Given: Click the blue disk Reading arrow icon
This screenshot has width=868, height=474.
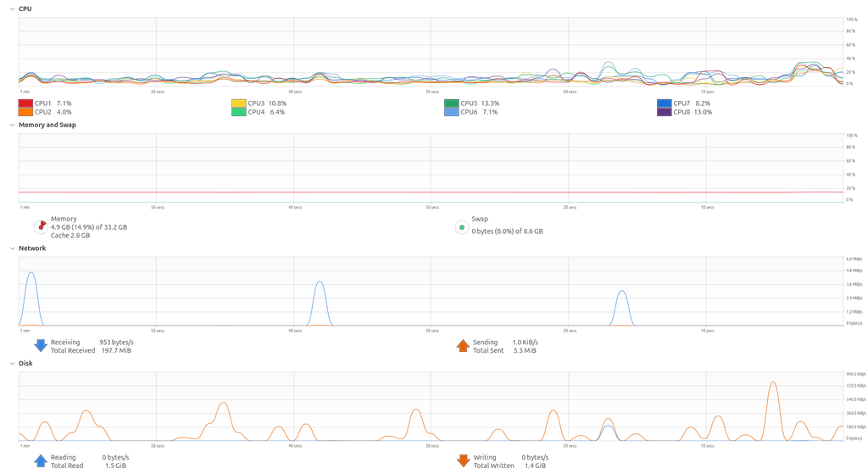Looking at the screenshot, I should click(41, 460).
